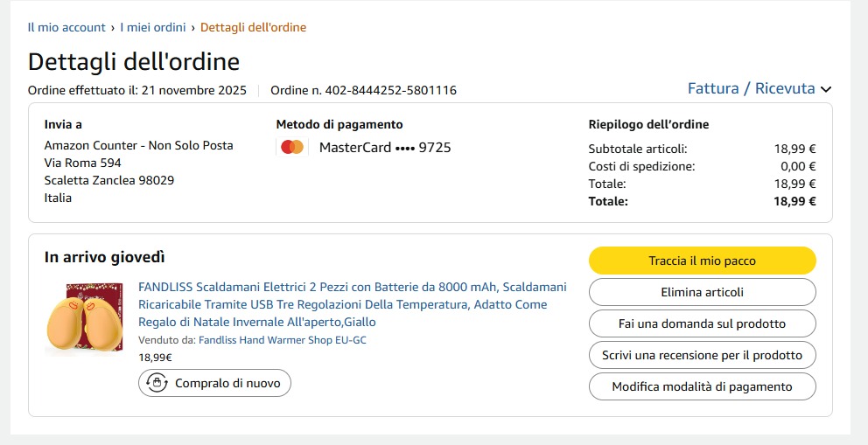Open the Fattura / Ricevuta dropdown

tap(751, 88)
